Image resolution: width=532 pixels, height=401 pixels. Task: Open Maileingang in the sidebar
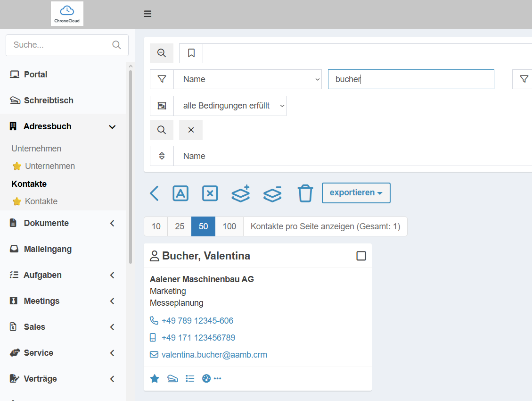pyautogui.click(x=63, y=249)
